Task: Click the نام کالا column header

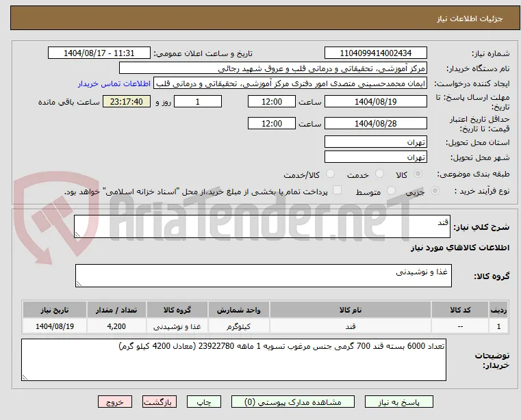Action: pyautogui.click(x=351, y=310)
